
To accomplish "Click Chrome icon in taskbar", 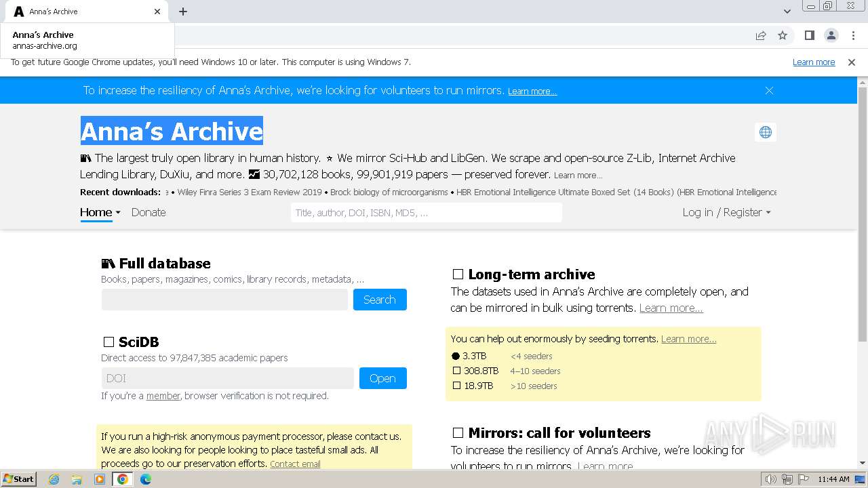I will 123,479.
